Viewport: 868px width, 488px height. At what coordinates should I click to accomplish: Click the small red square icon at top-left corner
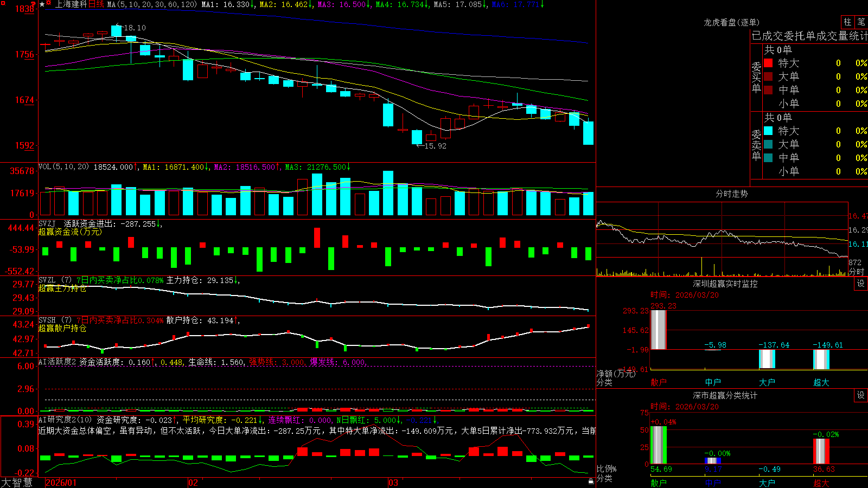click(3, 3)
